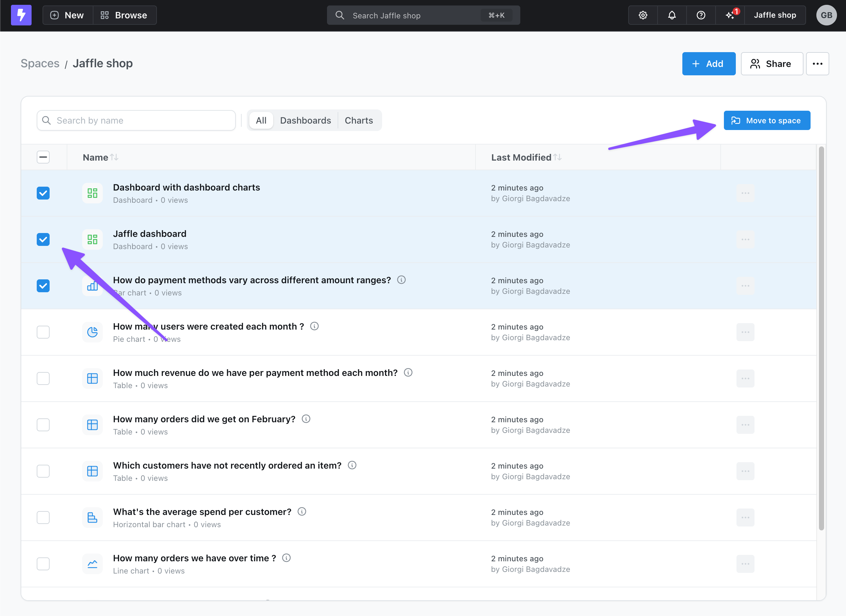
Task: Check the February orders table checkbox
Action: coord(43,425)
